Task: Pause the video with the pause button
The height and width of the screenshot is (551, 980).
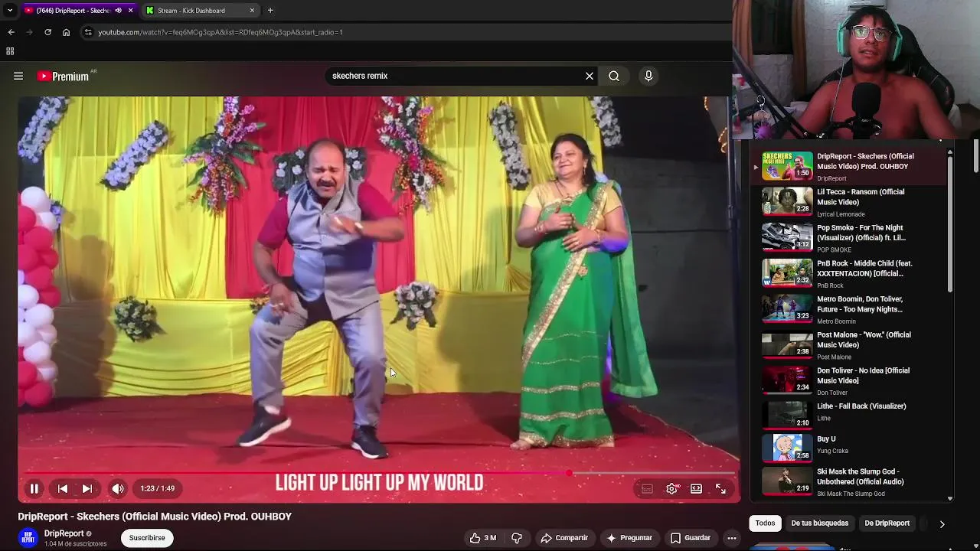Action: tap(34, 488)
